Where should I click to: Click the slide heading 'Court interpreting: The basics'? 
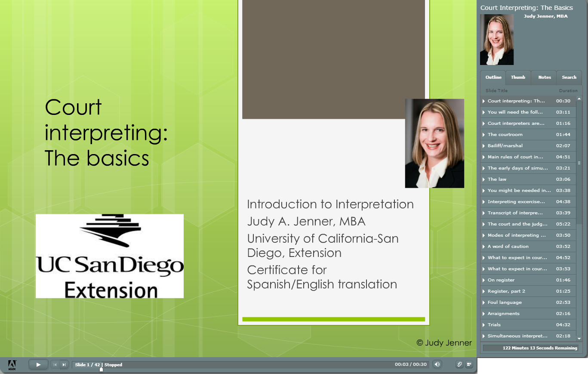click(106, 133)
